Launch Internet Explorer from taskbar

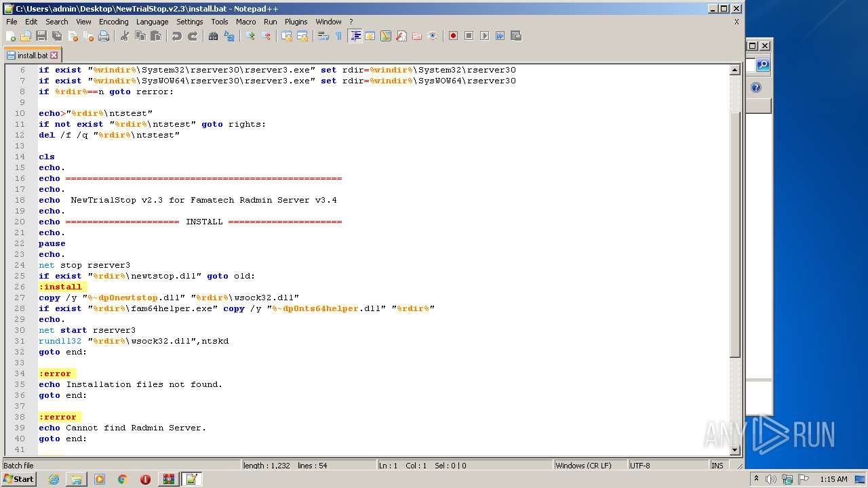54,479
